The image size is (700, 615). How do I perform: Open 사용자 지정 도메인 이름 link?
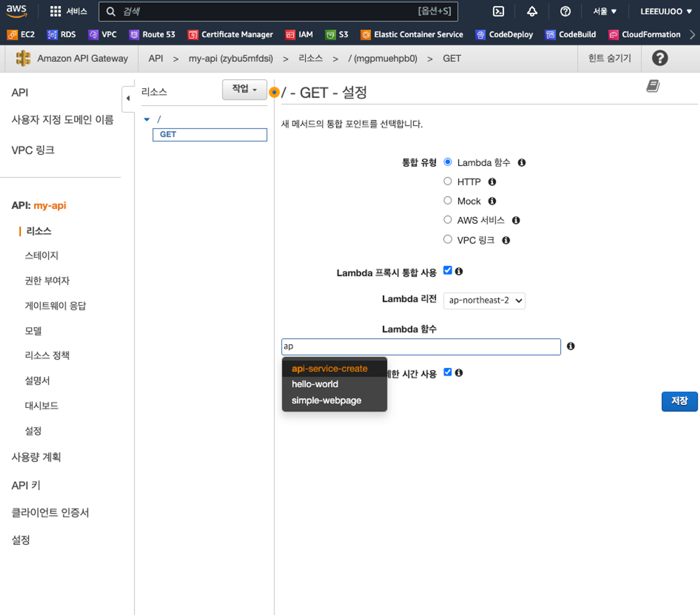62,120
